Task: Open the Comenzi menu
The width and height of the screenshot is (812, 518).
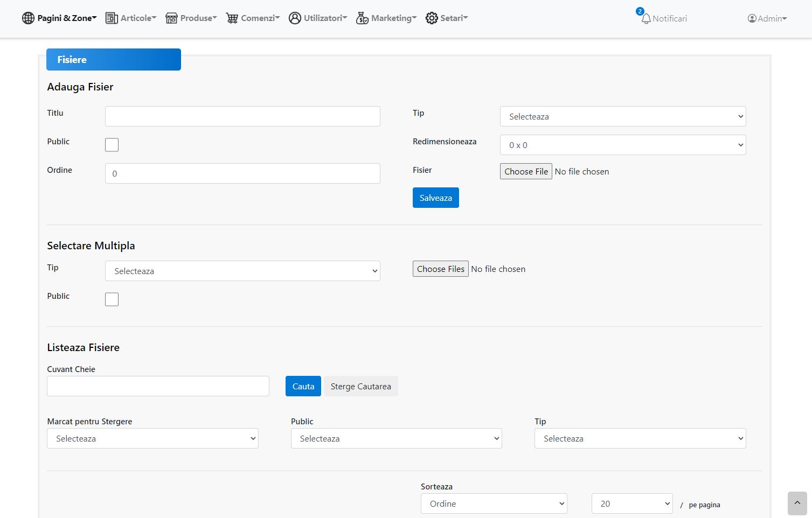Action: [253, 18]
